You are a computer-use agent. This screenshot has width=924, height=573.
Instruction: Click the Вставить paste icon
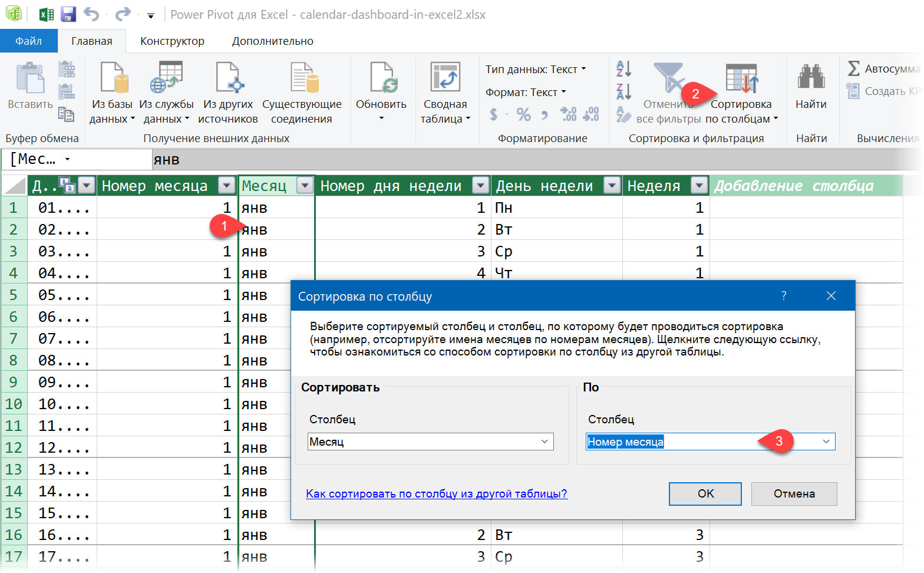(30, 78)
